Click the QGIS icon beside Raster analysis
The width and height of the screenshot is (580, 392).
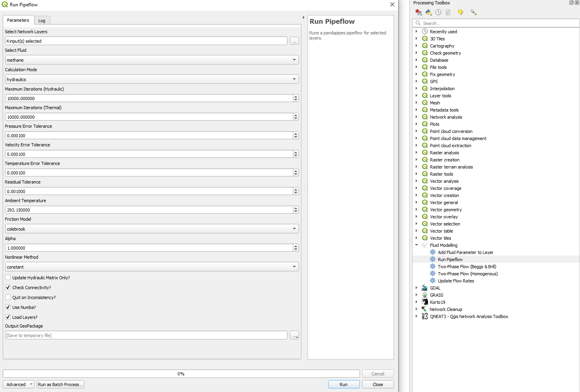coord(425,153)
